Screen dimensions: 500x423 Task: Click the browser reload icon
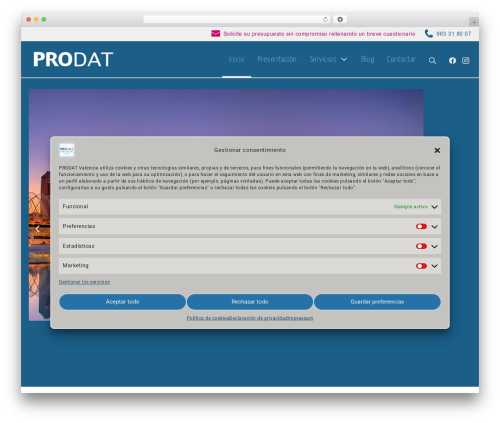tap(325, 19)
